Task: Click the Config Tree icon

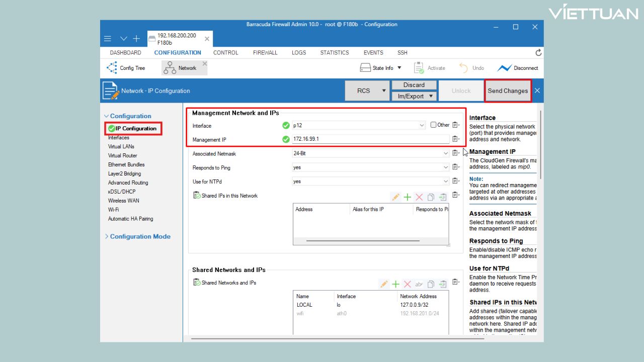Action: point(112,68)
